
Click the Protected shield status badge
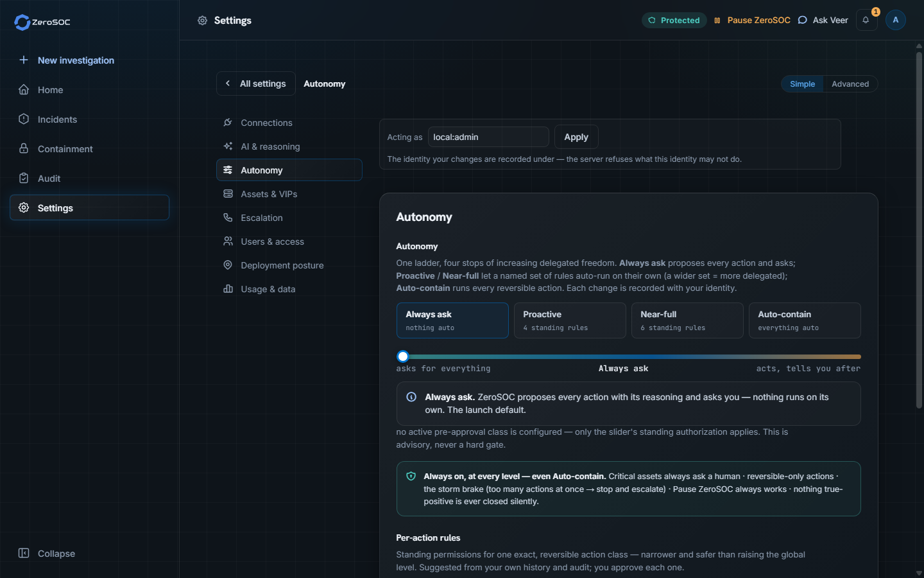tap(674, 21)
